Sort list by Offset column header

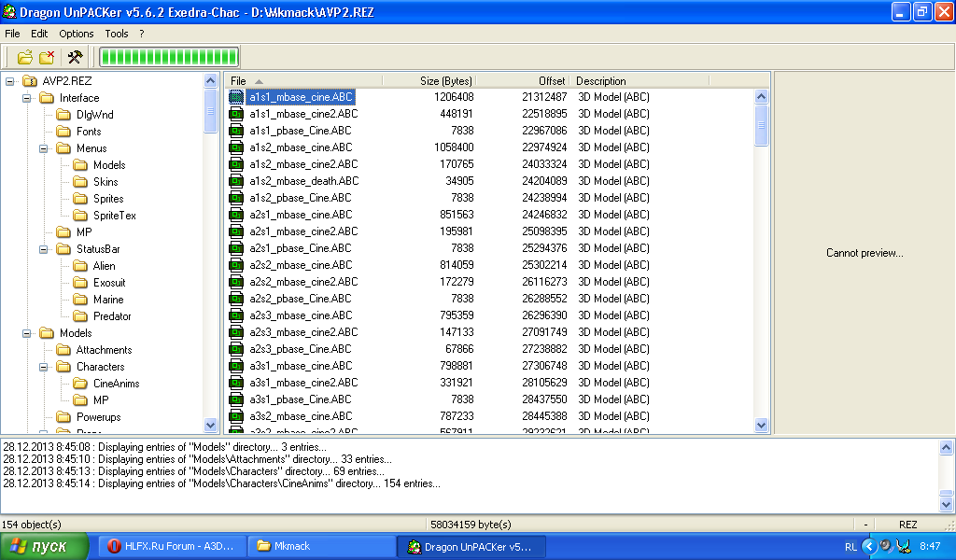coord(523,81)
